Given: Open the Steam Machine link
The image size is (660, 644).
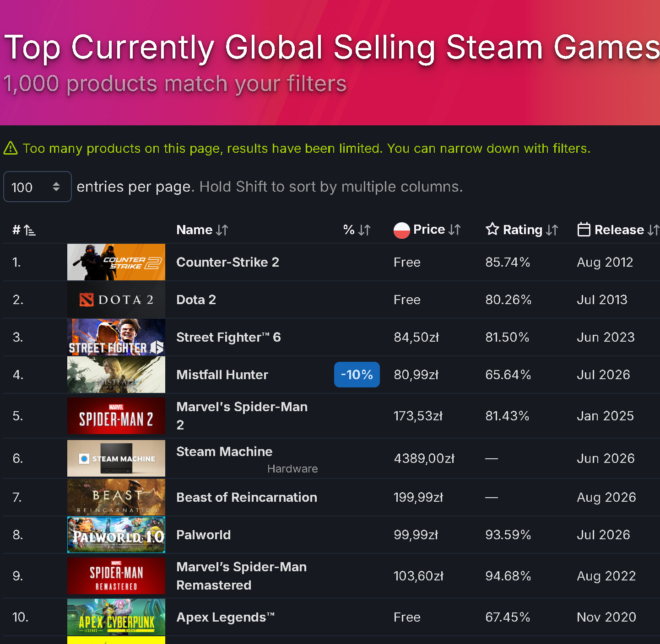Looking at the screenshot, I should (225, 451).
